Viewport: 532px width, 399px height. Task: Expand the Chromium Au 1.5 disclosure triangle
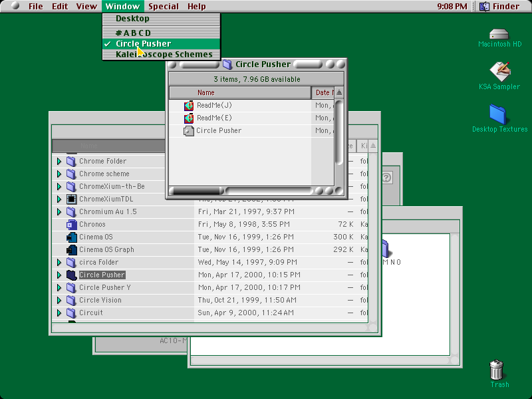click(59, 211)
